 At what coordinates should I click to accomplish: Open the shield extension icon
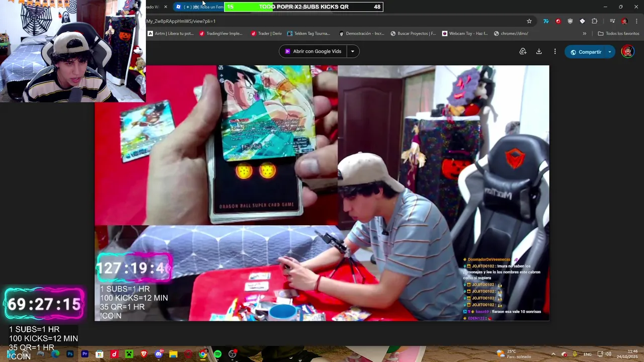point(570,21)
